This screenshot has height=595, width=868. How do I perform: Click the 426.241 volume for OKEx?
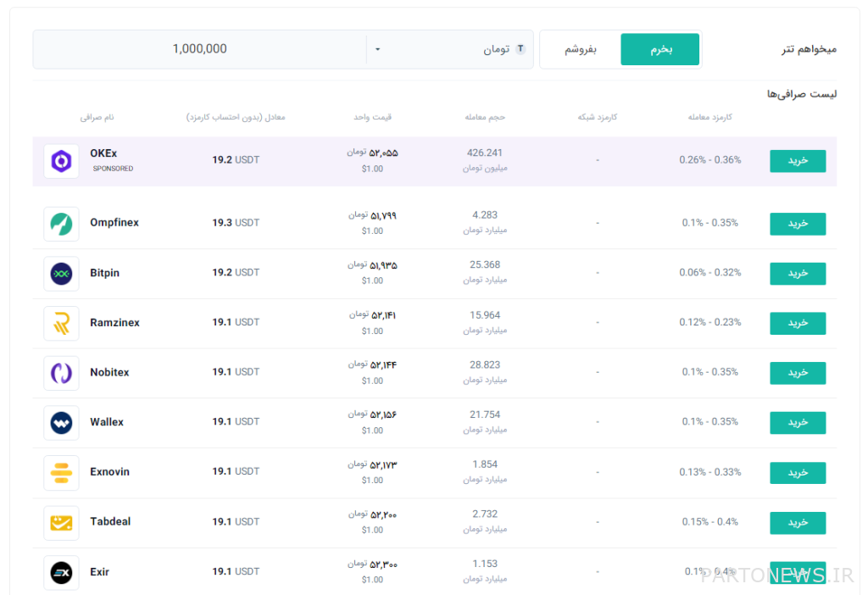(x=484, y=153)
